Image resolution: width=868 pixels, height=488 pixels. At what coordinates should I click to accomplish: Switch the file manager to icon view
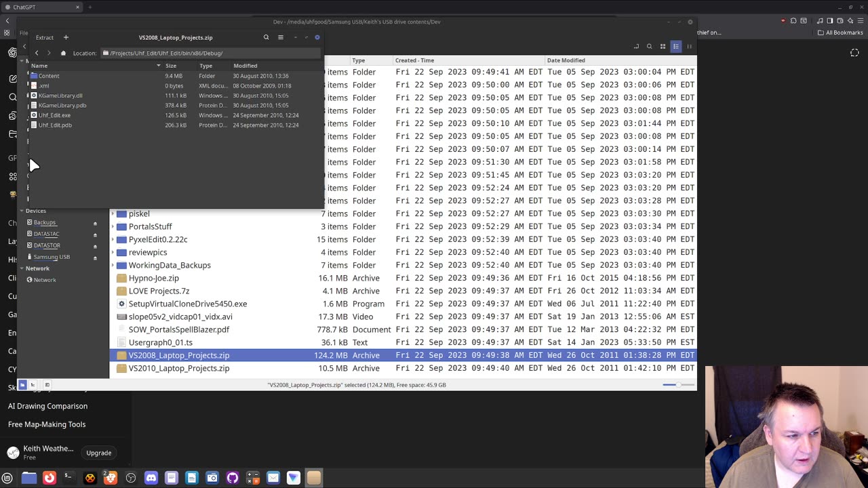point(663,46)
